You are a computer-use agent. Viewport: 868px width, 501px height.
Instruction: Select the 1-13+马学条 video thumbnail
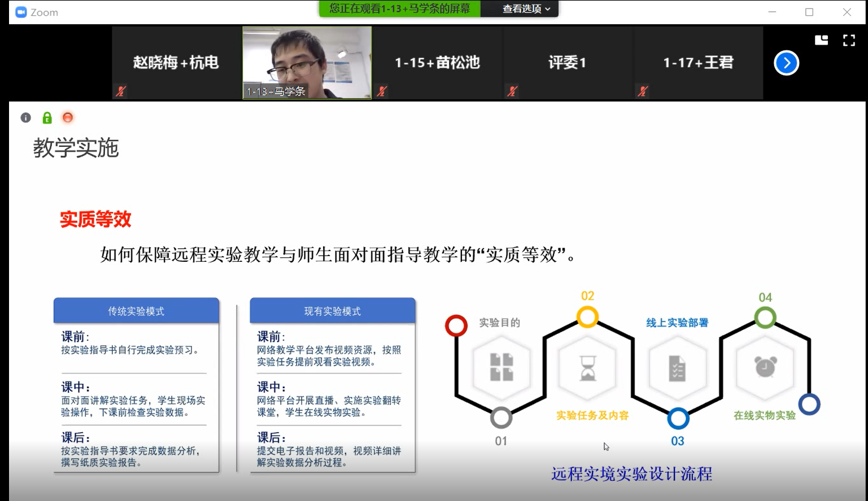307,63
